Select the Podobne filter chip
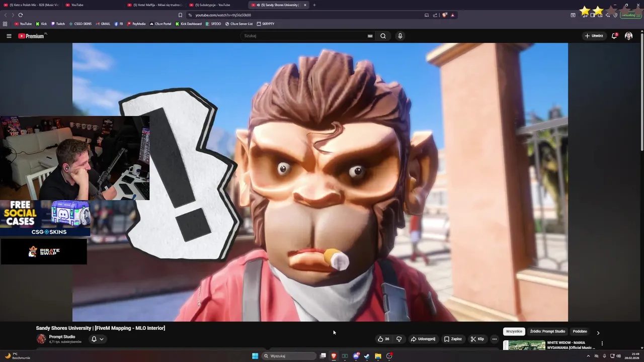The image size is (644, 362). [x=580, y=331]
